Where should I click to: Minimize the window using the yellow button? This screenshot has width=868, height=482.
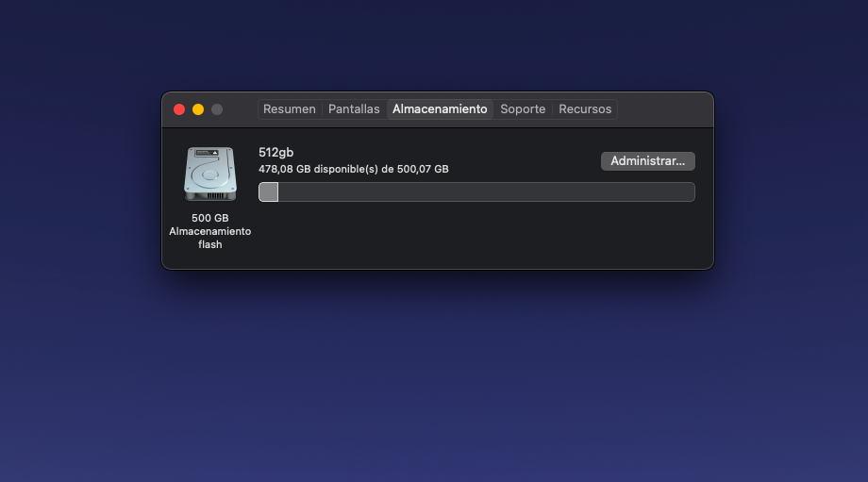pyautogui.click(x=198, y=109)
